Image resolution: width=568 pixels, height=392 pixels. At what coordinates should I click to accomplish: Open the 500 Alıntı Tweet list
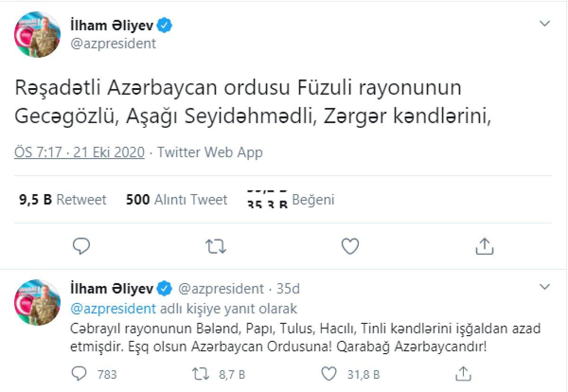177,199
